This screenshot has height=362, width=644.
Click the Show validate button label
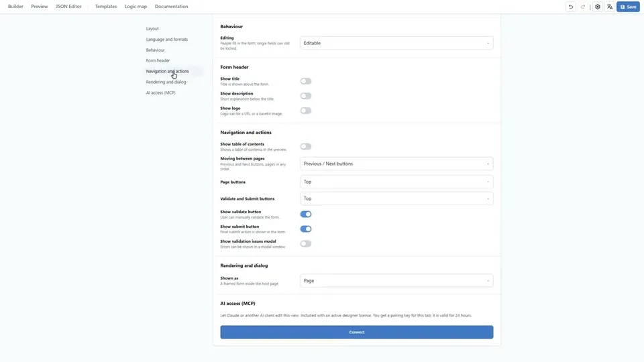[x=240, y=212]
